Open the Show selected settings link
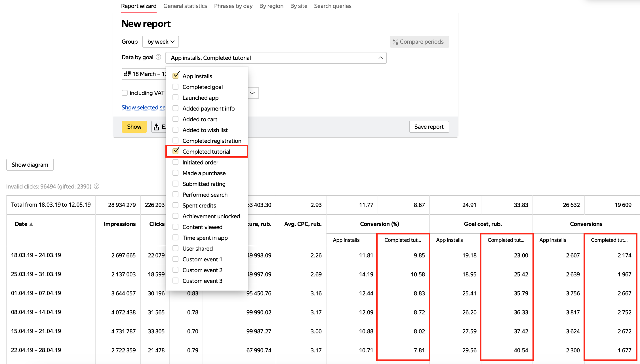The width and height of the screenshot is (640, 364). point(144,107)
